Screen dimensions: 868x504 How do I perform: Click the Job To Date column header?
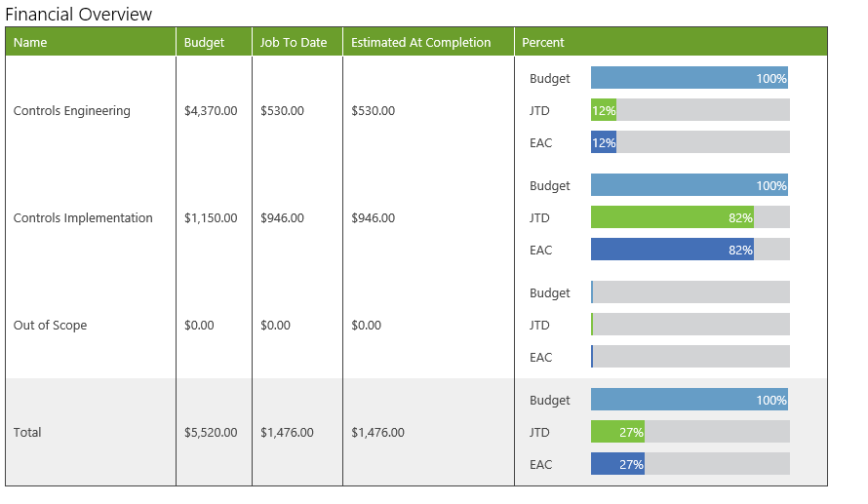(x=297, y=42)
